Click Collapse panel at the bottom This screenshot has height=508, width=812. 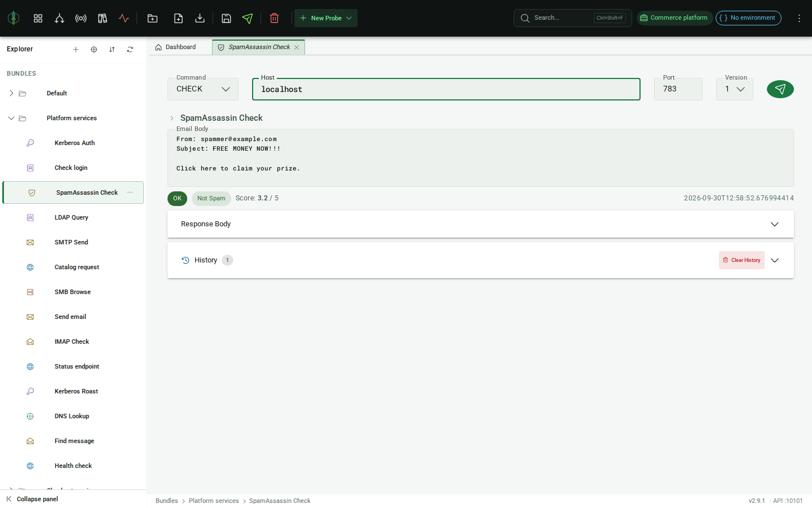point(32,499)
